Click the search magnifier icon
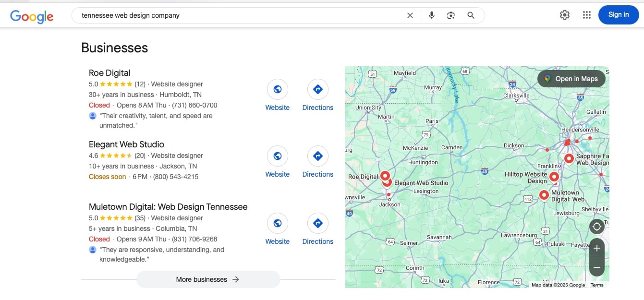 471,15
